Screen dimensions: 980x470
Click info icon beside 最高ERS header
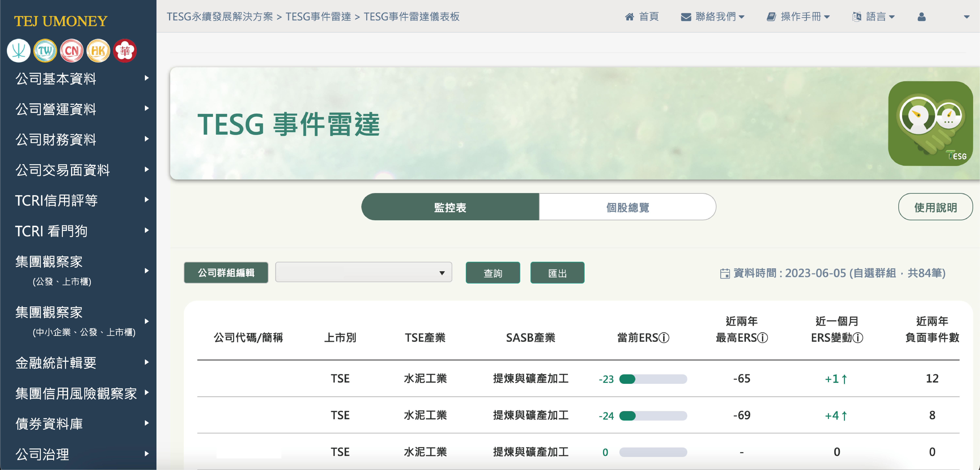tap(762, 338)
